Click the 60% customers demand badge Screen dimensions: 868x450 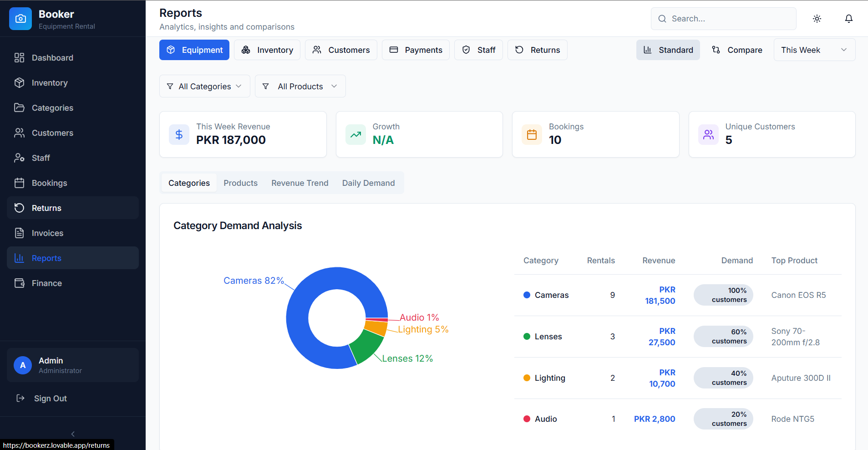[x=723, y=337]
